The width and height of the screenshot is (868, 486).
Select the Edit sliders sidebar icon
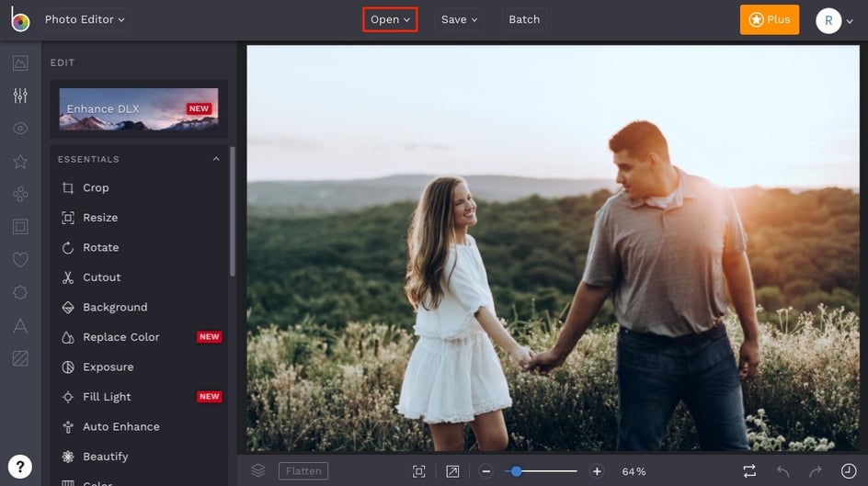tap(20, 96)
